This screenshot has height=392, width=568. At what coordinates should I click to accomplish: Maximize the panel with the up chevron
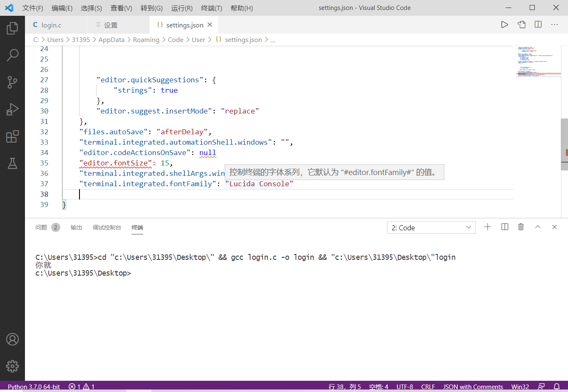538,227
